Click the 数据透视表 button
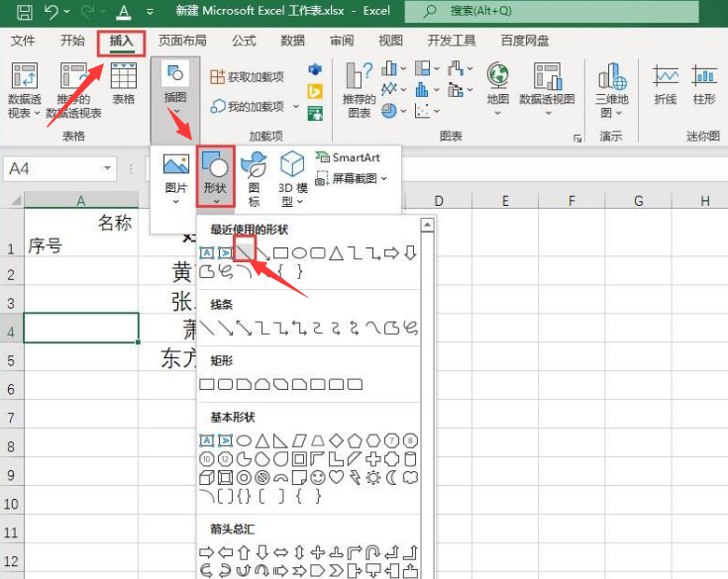This screenshot has width=728, height=579. point(24,90)
